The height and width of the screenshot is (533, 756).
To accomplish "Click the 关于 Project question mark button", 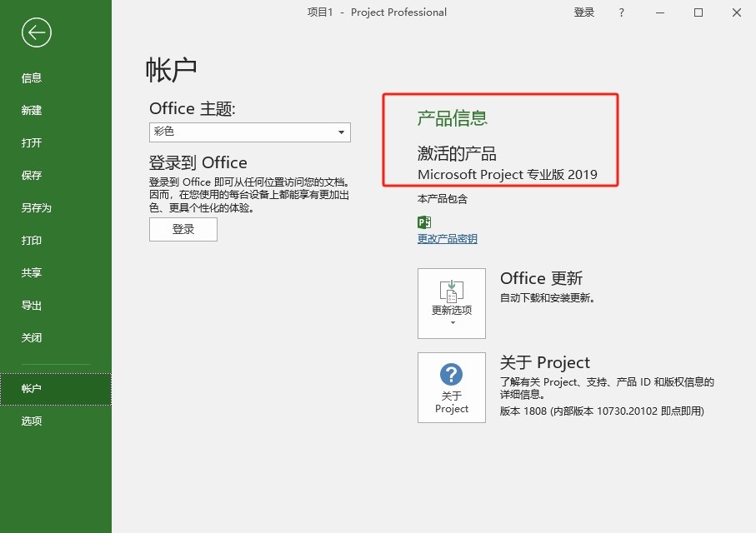I will (x=451, y=387).
